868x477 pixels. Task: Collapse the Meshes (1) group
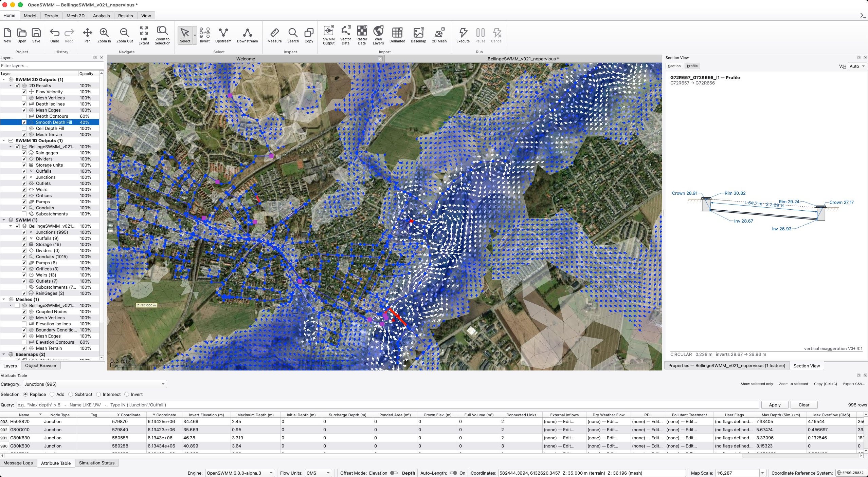[x=4, y=299]
